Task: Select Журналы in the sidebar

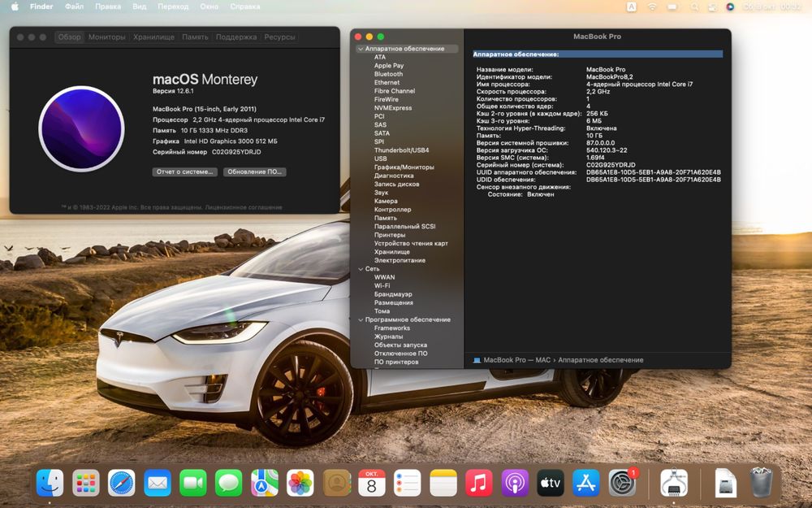Action: click(x=388, y=336)
